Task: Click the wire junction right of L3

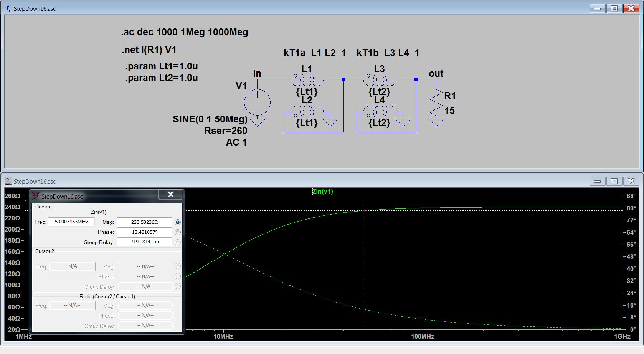Action: tap(416, 79)
